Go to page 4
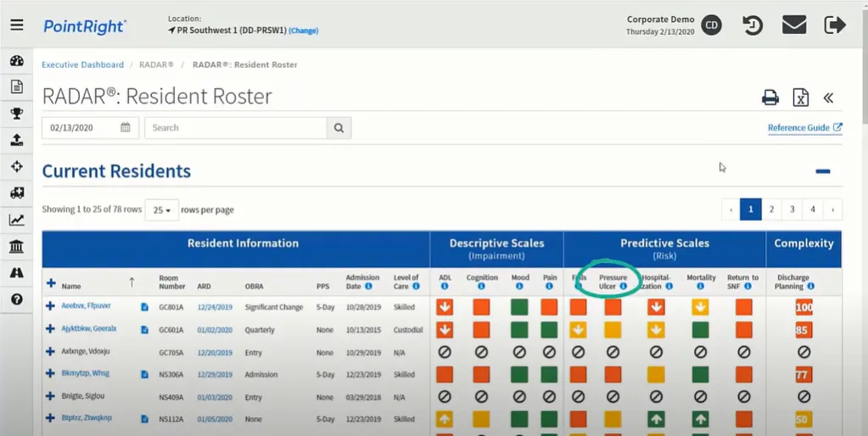The width and height of the screenshot is (868, 436). [813, 210]
